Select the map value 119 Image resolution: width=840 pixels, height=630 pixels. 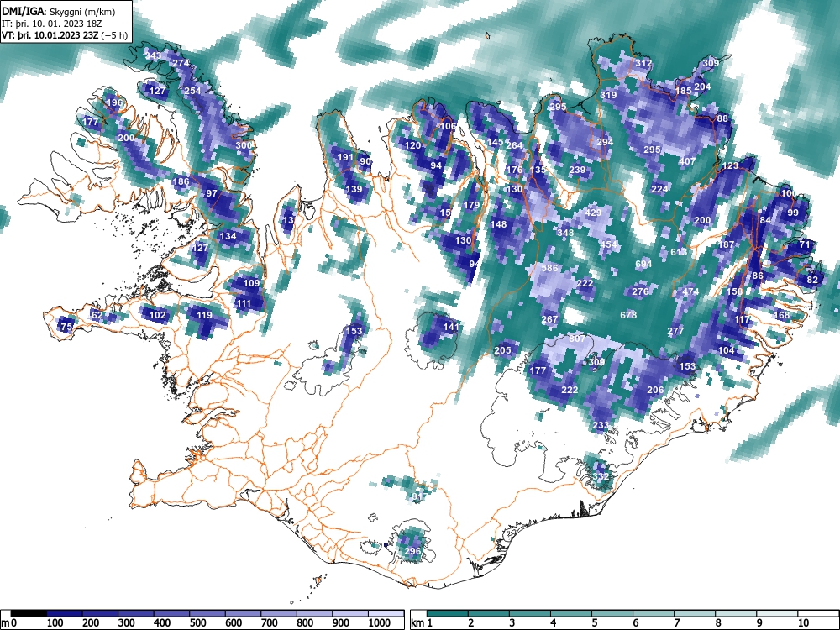tap(204, 315)
